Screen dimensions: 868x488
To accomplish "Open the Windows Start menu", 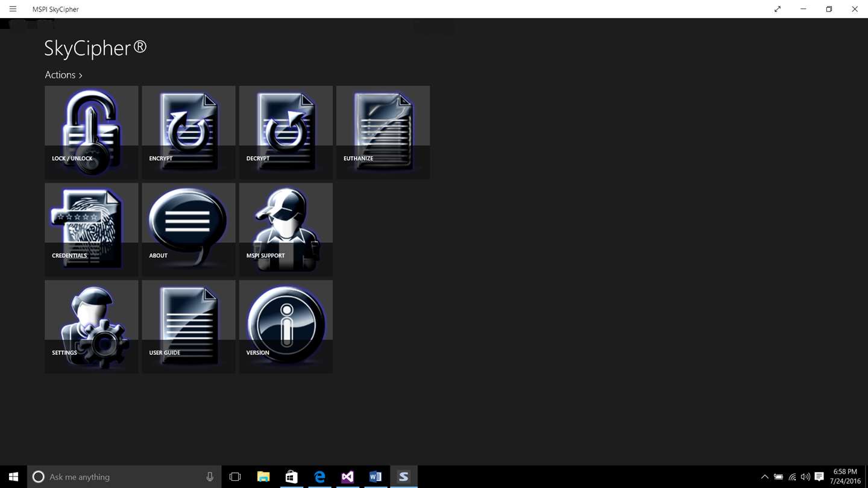I will [13, 477].
